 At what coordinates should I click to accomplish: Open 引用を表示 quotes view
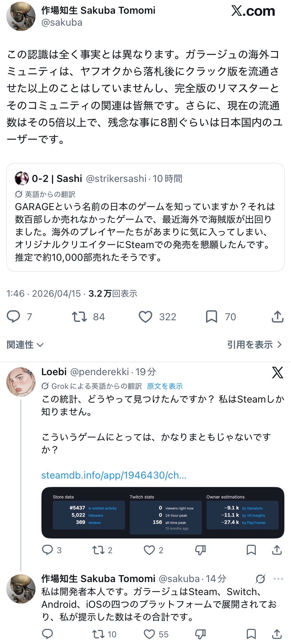pos(254,345)
